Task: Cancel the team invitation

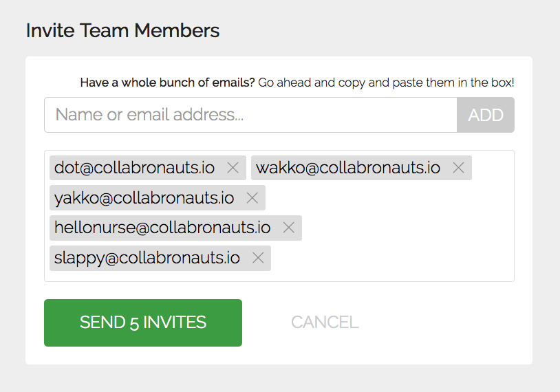Action: (x=325, y=323)
